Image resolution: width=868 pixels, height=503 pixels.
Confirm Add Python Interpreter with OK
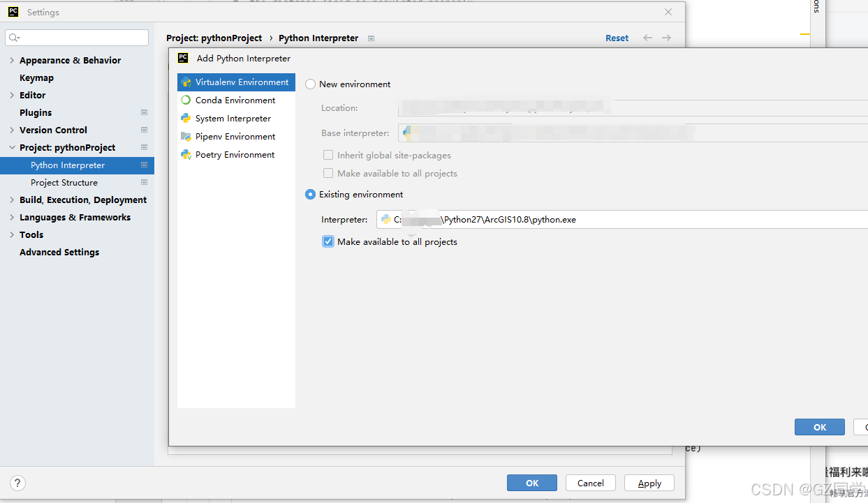[820, 427]
